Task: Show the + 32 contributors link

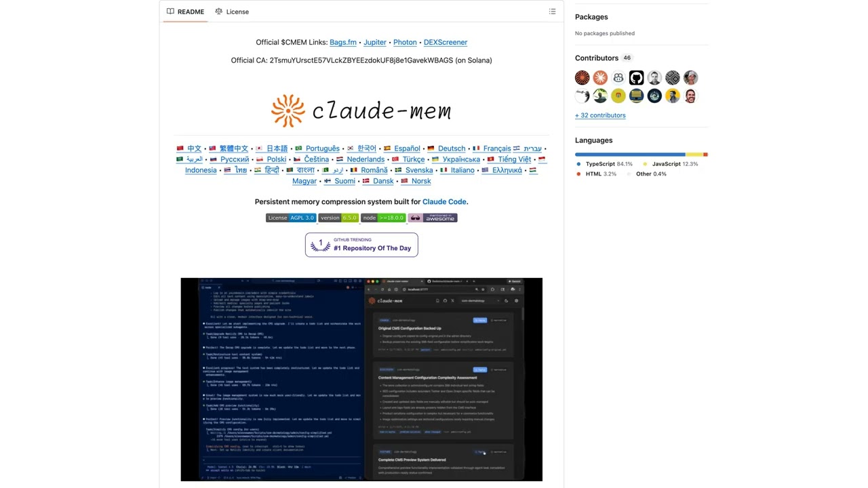Action: 600,115
